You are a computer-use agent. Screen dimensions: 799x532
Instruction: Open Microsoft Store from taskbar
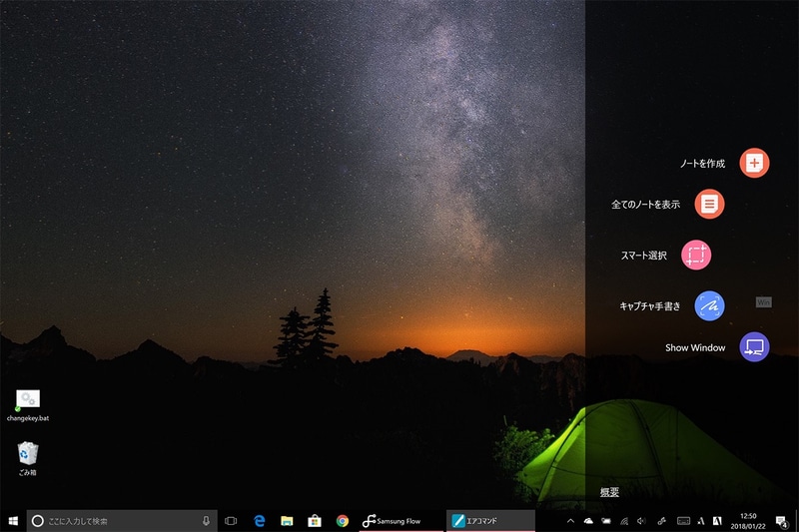(315, 521)
